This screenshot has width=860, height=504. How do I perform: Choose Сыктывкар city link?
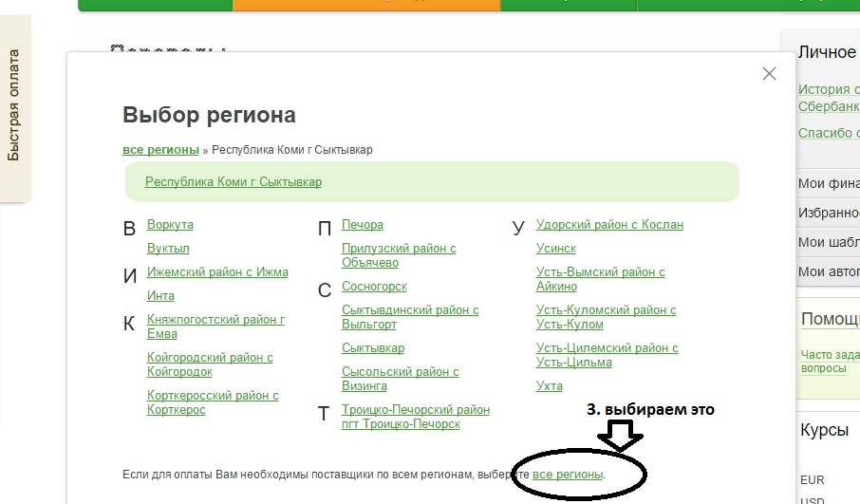pyautogui.click(x=373, y=347)
